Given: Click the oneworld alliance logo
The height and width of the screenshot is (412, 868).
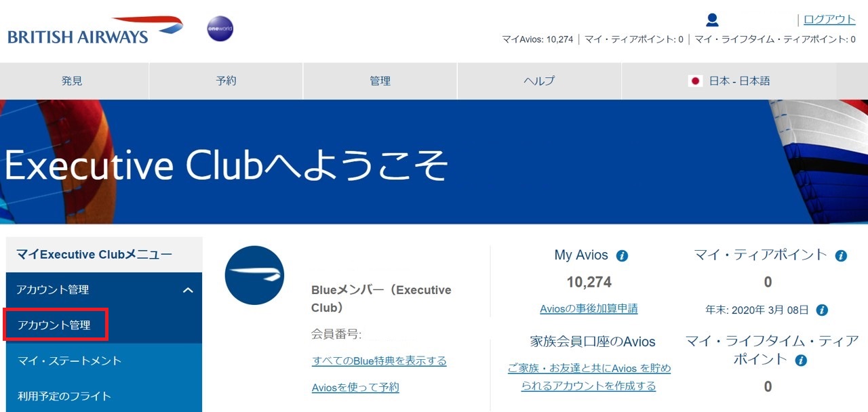Looking at the screenshot, I should click(x=220, y=29).
